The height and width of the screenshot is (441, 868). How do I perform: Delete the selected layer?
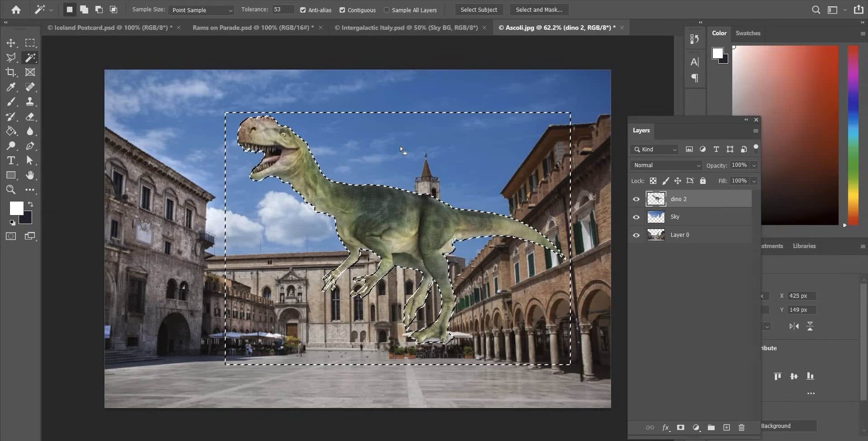(741, 427)
